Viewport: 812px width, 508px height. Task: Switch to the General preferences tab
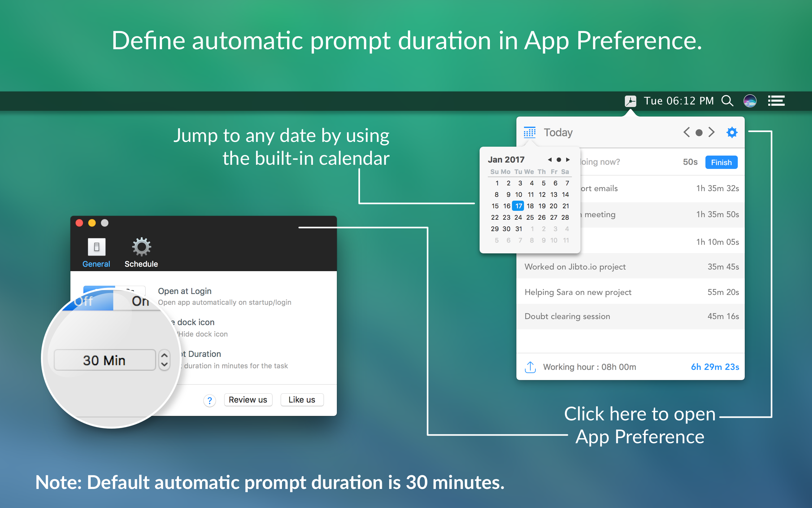tap(96, 253)
